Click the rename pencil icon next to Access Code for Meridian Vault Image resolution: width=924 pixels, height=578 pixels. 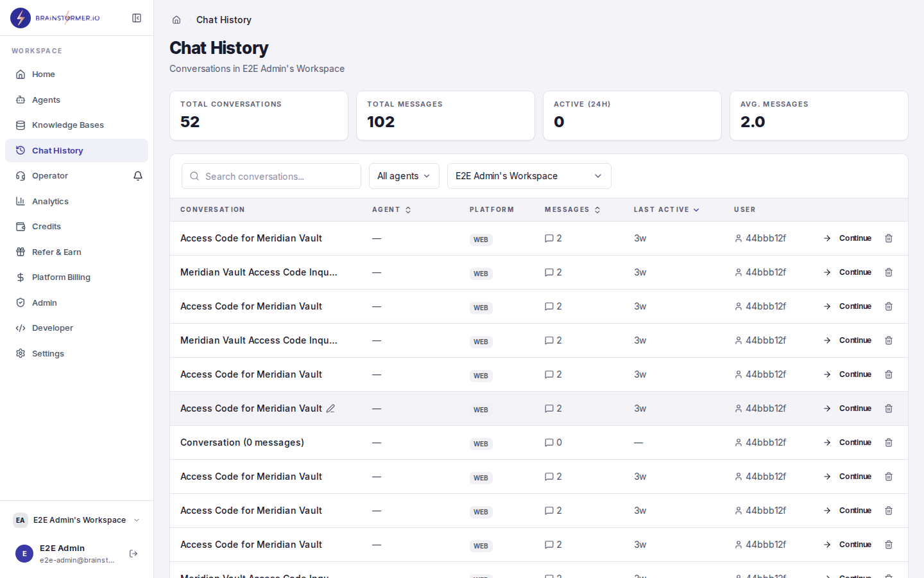point(330,408)
